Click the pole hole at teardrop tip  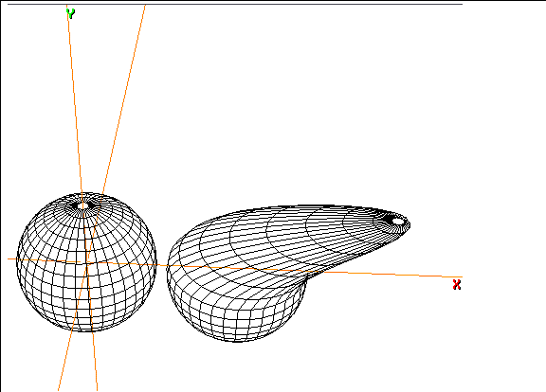pyautogui.click(x=397, y=222)
